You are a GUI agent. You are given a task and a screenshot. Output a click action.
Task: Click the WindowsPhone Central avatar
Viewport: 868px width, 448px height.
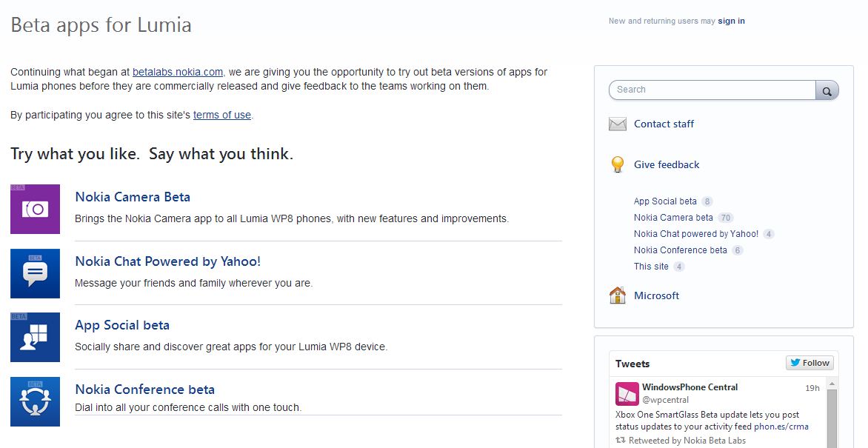click(x=627, y=393)
